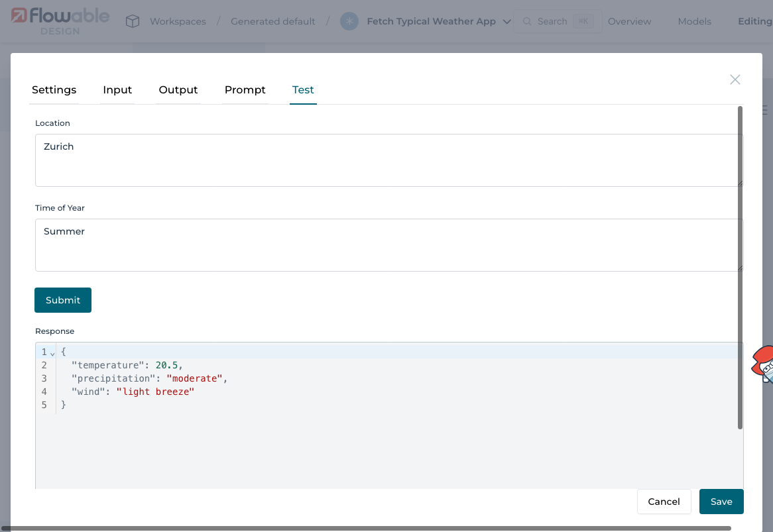The width and height of the screenshot is (773, 532).
Task: Click the red mascot helper icon
Action: click(764, 364)
